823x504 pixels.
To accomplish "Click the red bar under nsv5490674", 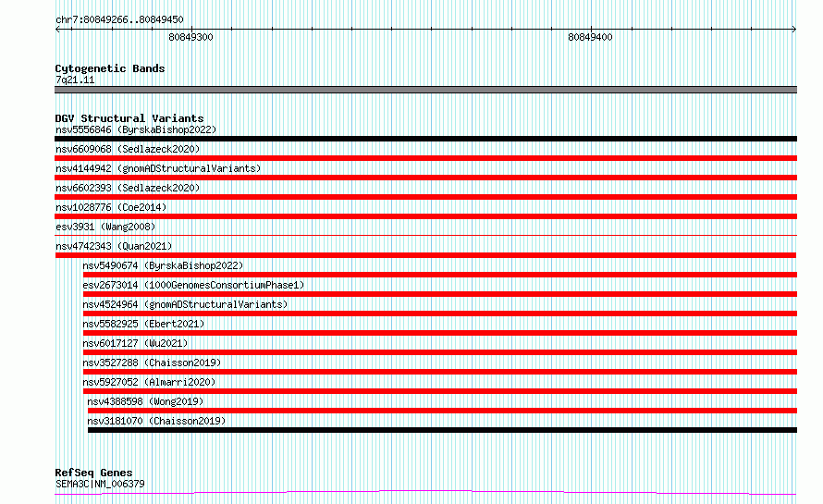I will point(440,275).
